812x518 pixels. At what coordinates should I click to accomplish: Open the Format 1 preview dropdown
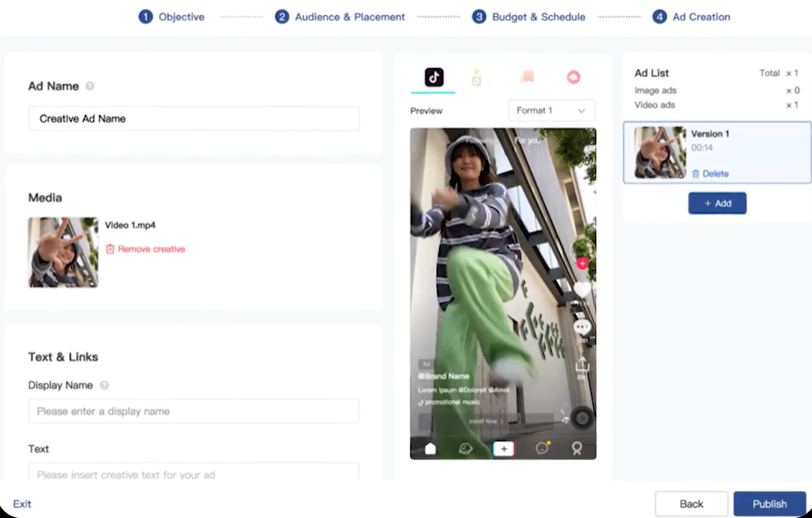[551, 110]
